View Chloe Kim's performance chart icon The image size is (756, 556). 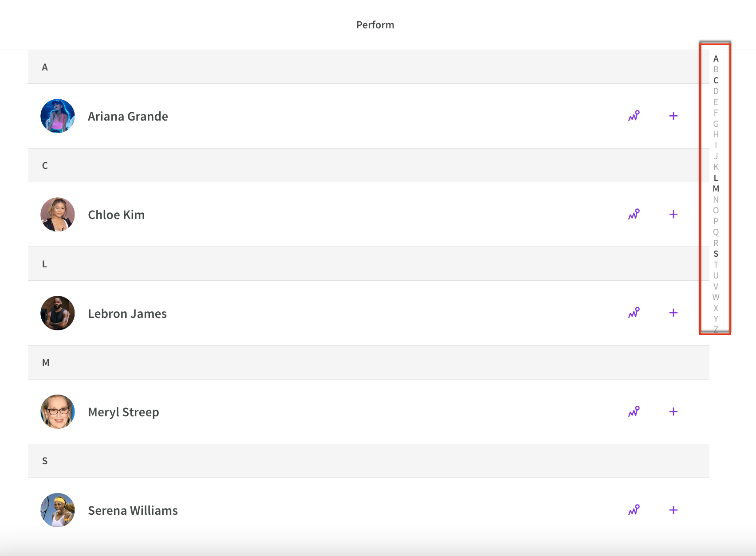[634, 214]
